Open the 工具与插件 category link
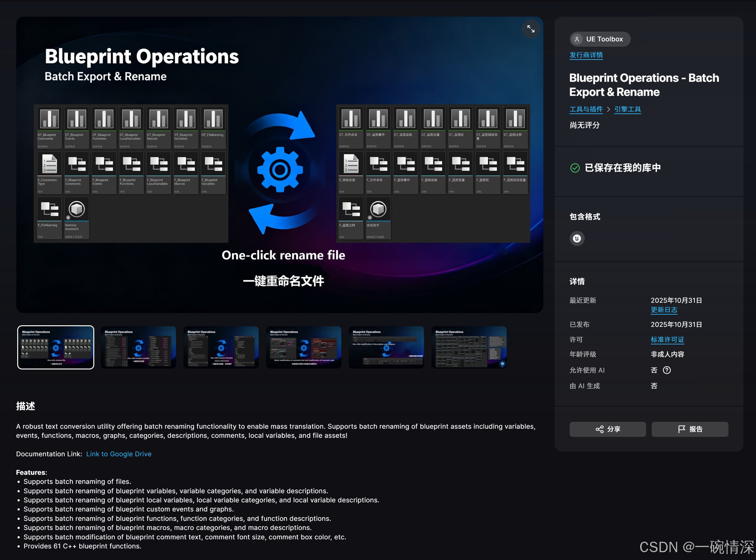 click(586, 109)
